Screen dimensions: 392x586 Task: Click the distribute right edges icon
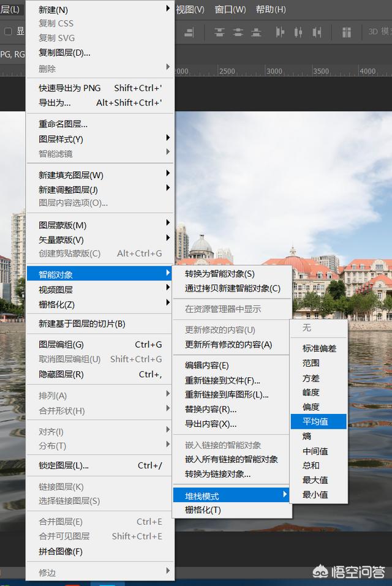(316, 31)
